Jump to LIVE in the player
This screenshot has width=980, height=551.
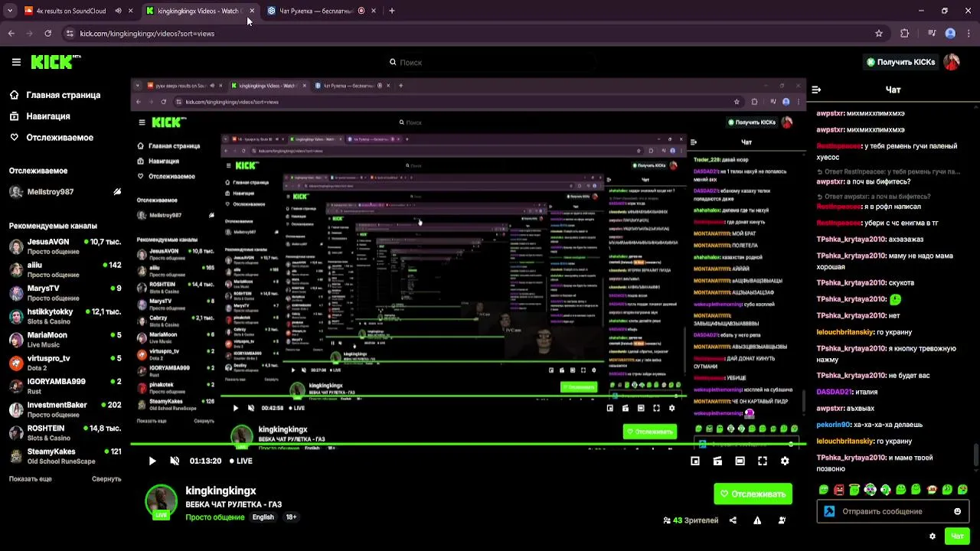click(240, 461)
